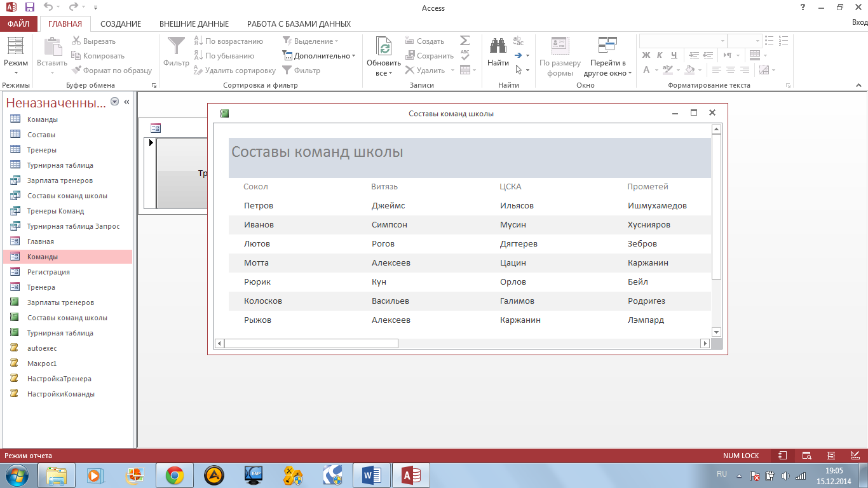Click the Save icon in quick access toolbar
The image size is (868, 488).
pyautogui.click(x=30, y=8)
